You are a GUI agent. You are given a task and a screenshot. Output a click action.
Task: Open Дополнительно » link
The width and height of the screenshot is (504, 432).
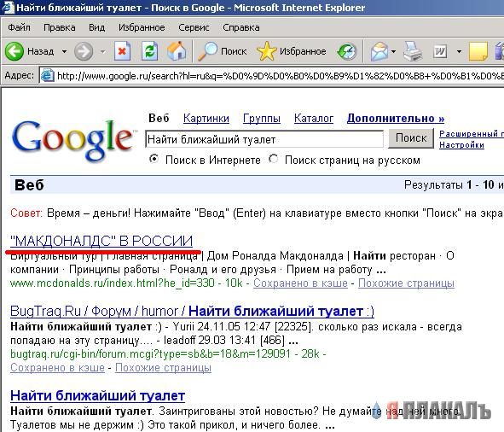396,119
